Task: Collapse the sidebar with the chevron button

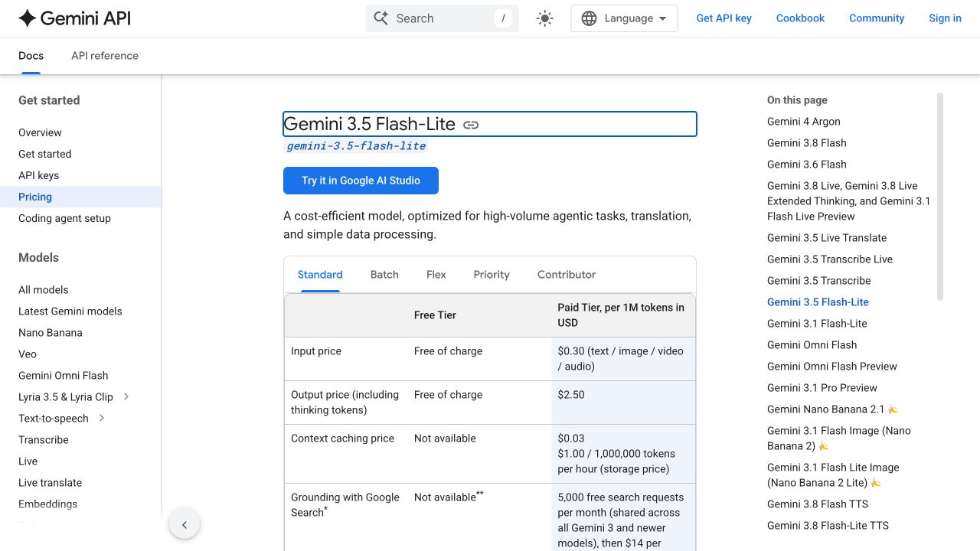Action: pyautogui.click(x=185, y=524)
